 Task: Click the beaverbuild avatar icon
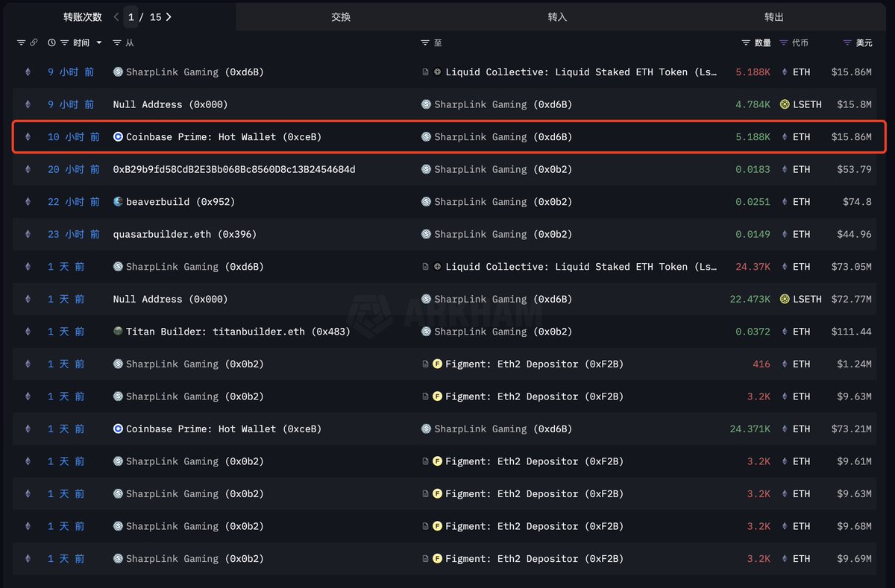point(118,202)
